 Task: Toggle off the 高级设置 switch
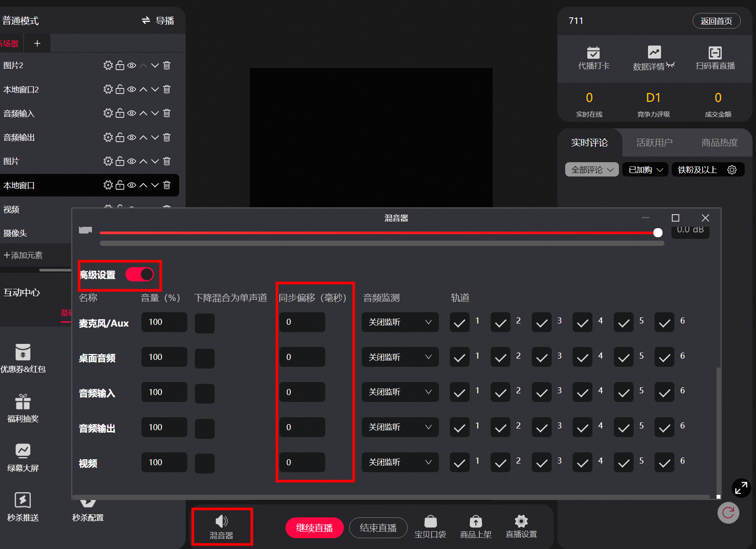pyautogui.click(x=140, y=274)
